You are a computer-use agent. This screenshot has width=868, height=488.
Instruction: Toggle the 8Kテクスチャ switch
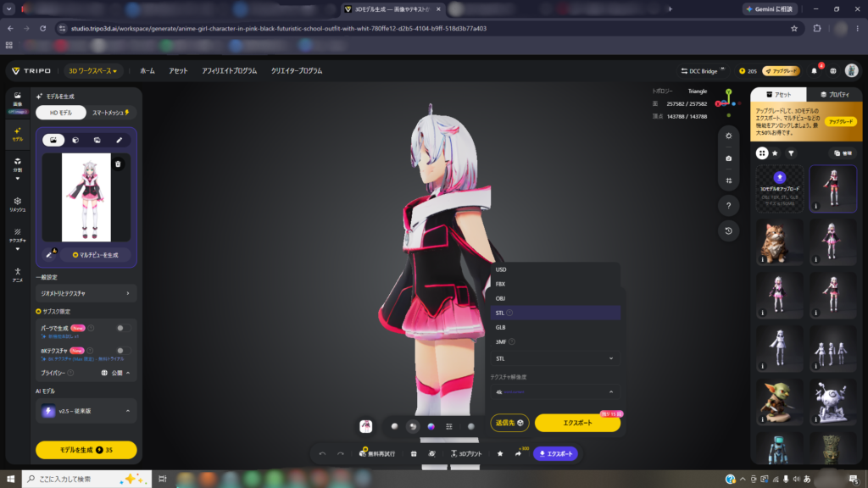pos(124,351)
